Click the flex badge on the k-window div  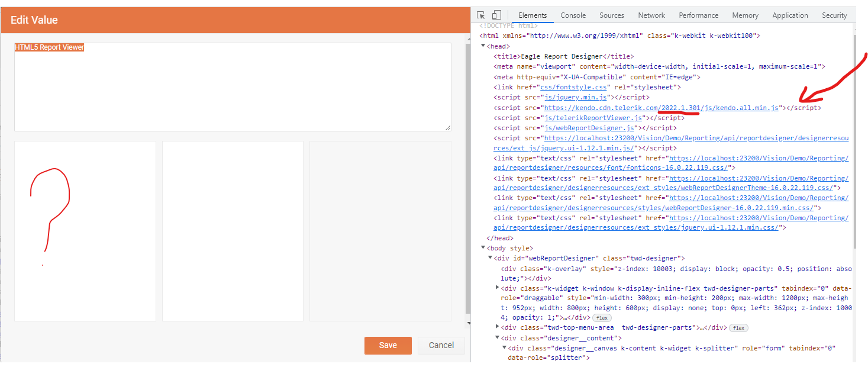click(x=602, y=318)
